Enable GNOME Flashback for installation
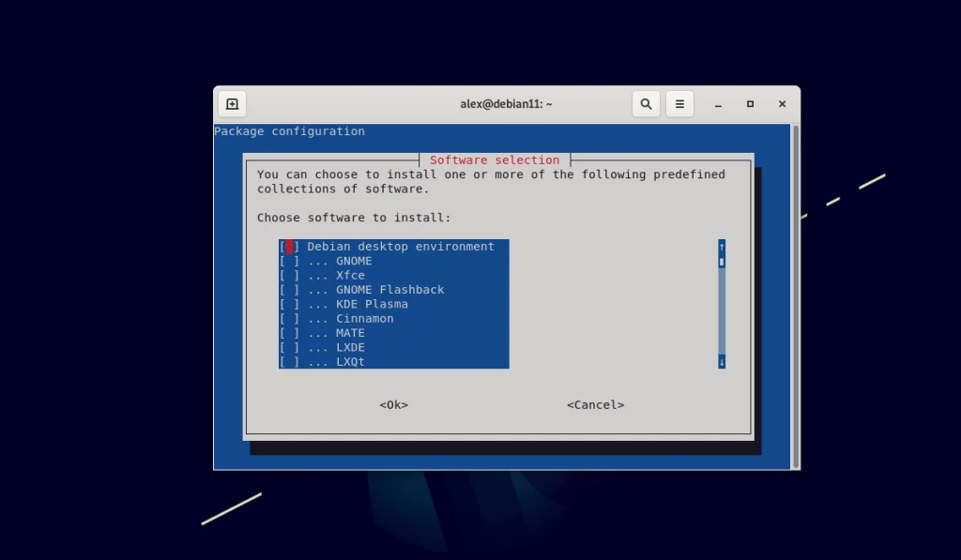This screenshot has height=560, width=961. [286, 289]
